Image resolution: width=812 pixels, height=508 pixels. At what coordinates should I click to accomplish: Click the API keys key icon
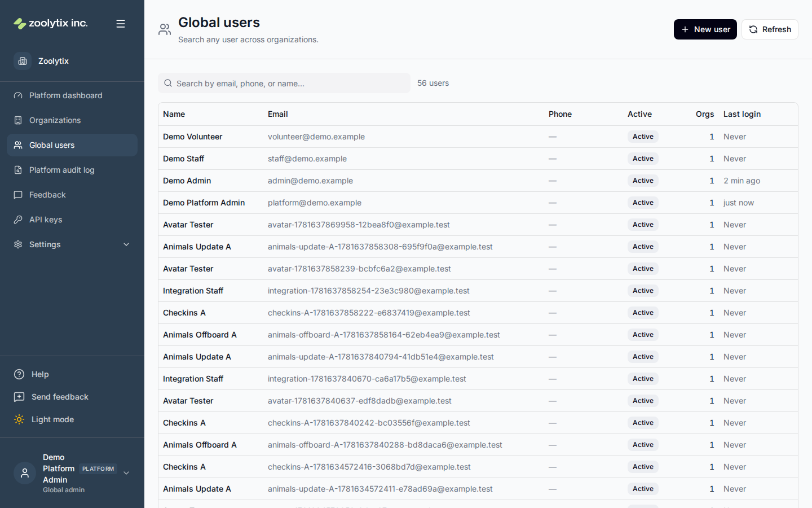[x=18, y=220]
